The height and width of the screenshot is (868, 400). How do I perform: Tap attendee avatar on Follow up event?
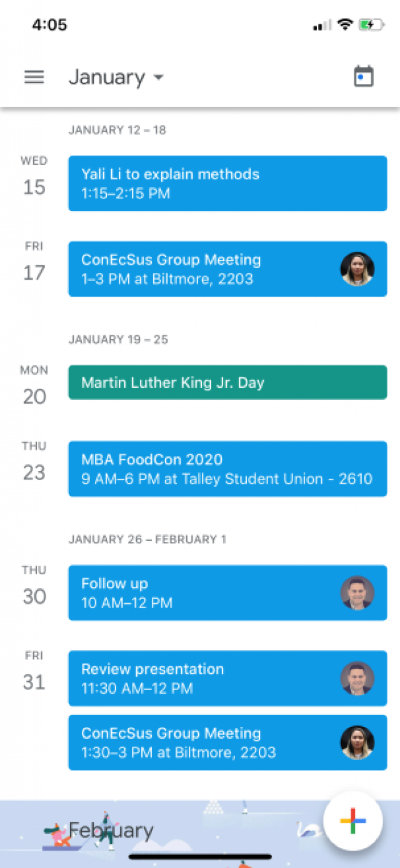click(357, 593)
